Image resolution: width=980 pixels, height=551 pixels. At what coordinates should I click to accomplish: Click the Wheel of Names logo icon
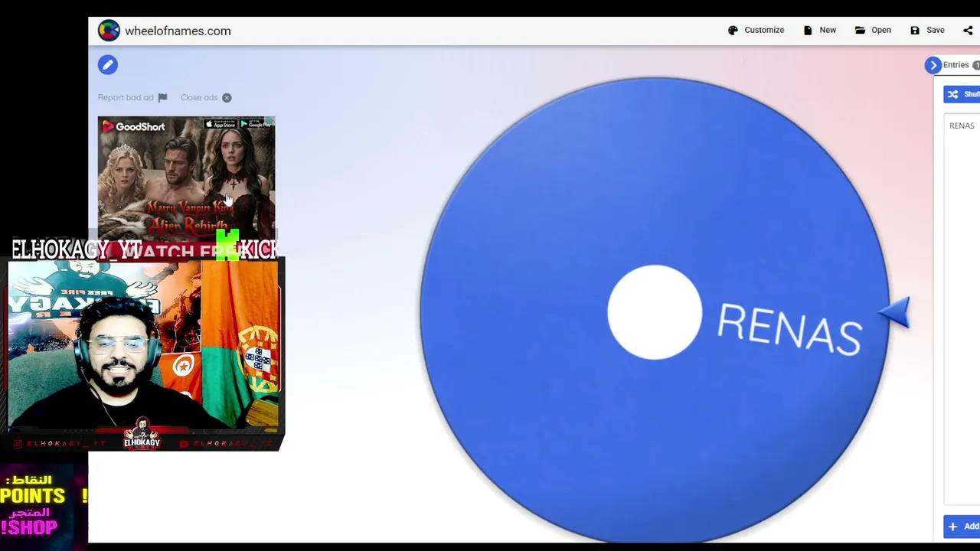(x=109, y=31)
